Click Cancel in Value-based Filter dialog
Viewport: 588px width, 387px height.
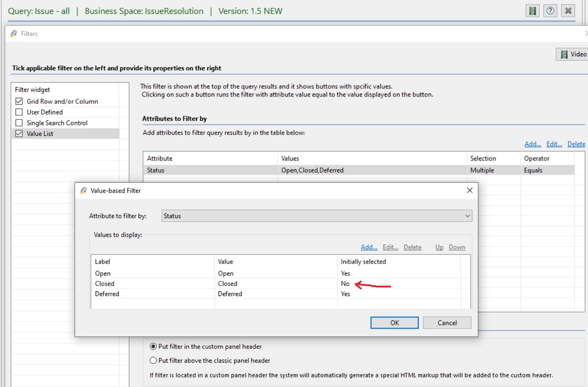pos(447,322)
